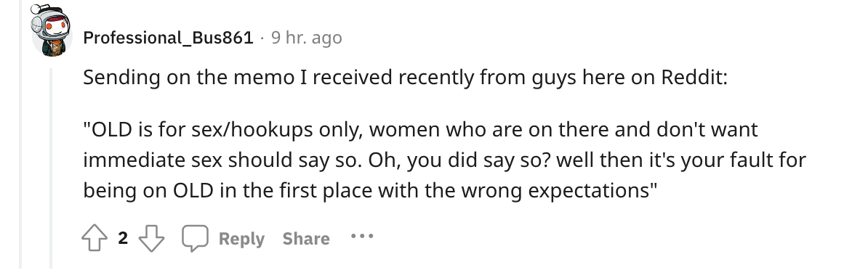Click the vote score number 2
This screenshot has height=270, width=868.
tap(123, 238)
